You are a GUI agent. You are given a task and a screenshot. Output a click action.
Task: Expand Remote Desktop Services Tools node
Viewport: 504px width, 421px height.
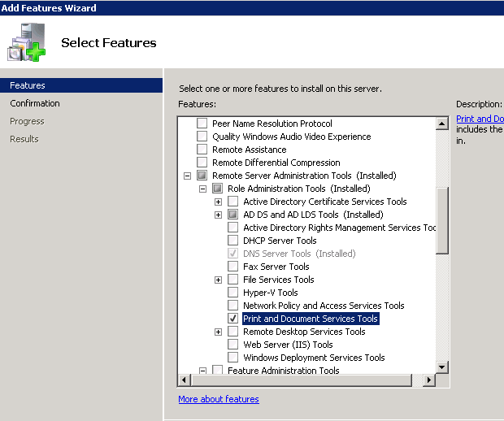coord(218,332)
